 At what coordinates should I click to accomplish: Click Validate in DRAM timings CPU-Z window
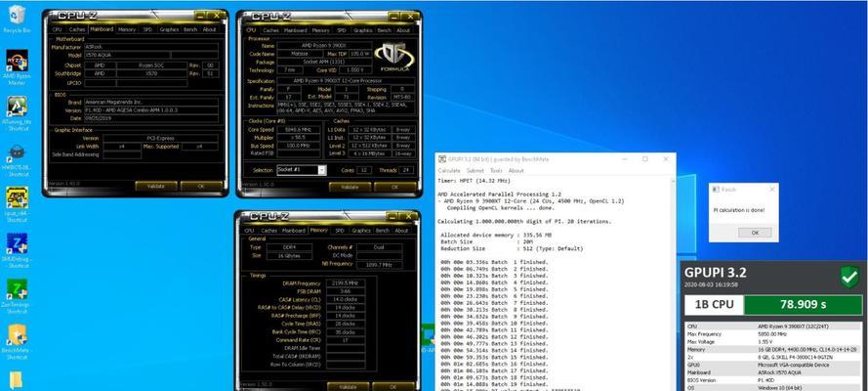(x=348, y=386)
